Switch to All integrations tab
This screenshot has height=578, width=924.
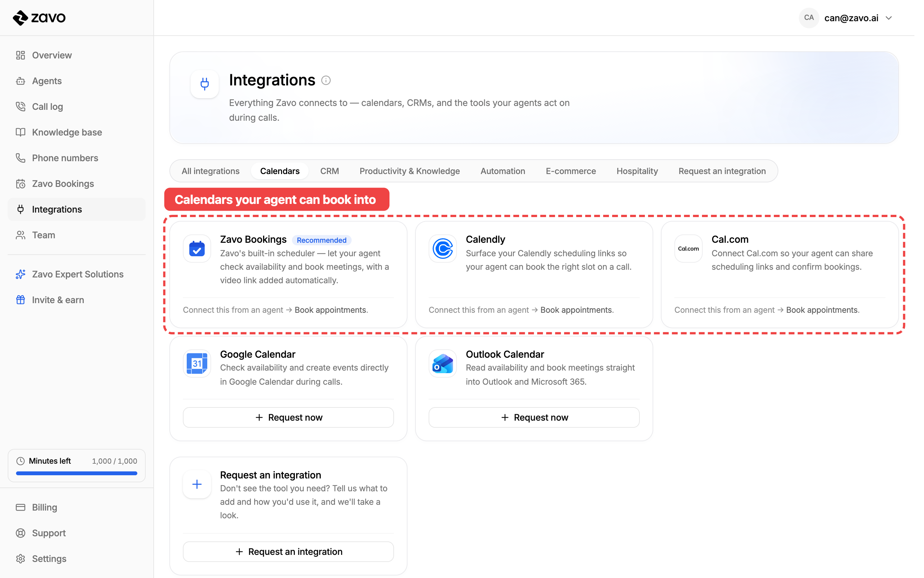pyautogui.click(x=210, y=171)
